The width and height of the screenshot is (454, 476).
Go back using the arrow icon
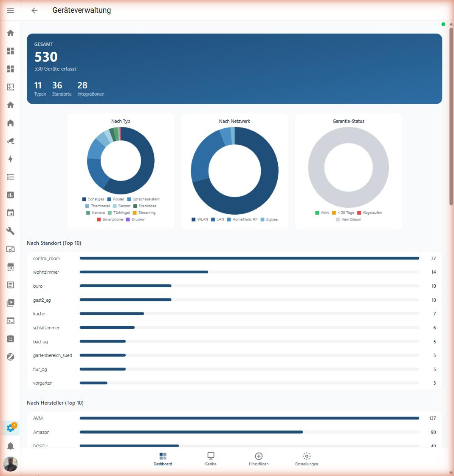click(34, 11)
